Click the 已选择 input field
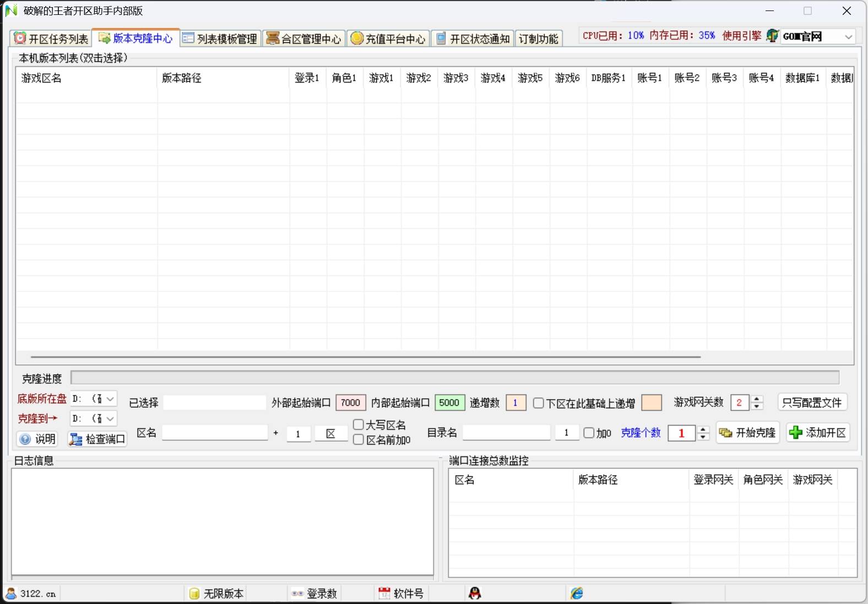 214,402
